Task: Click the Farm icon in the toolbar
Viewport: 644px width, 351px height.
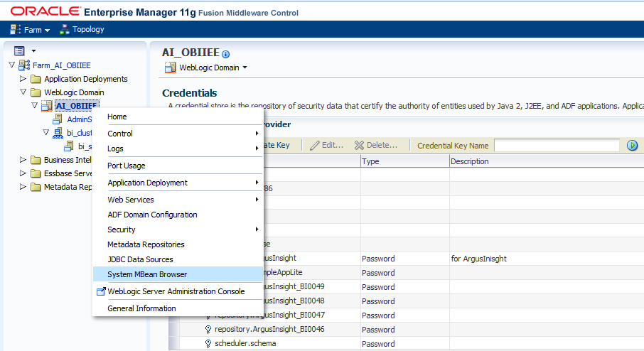Action: point(15,30)
